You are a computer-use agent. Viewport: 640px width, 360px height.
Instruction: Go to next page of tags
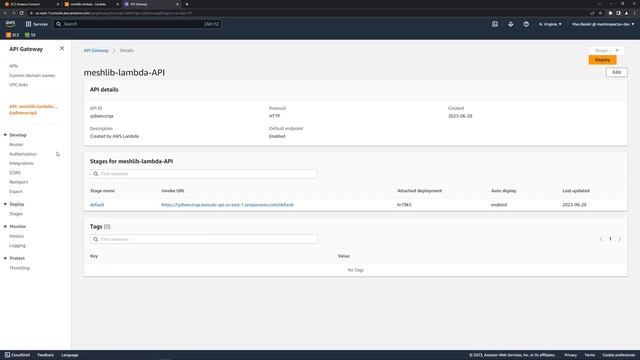pyautogui.click(x=619, y=239)
